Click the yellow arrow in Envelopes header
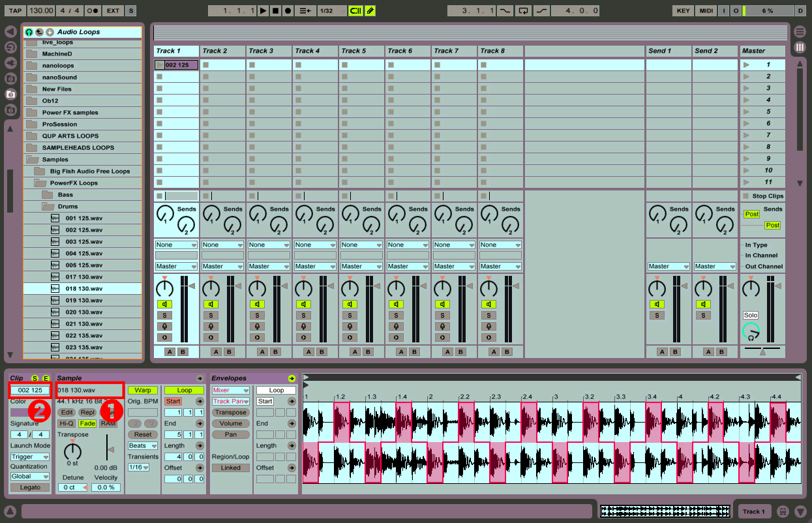 coord(292,378)
